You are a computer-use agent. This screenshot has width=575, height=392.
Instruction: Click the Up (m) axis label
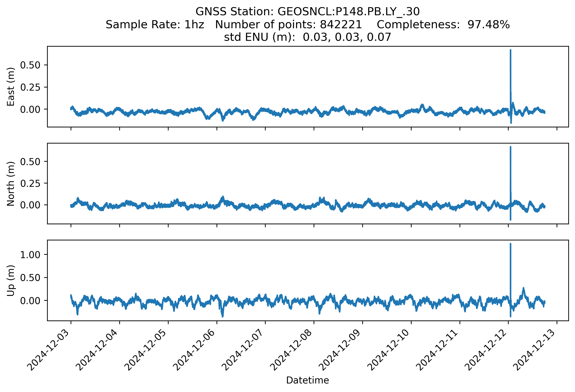(11, 280)
